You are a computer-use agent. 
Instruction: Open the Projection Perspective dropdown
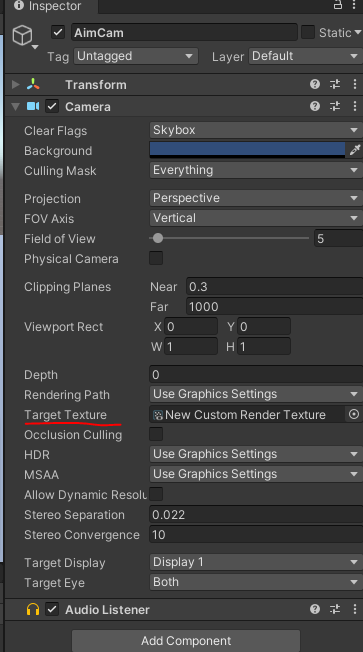point(256,198)
